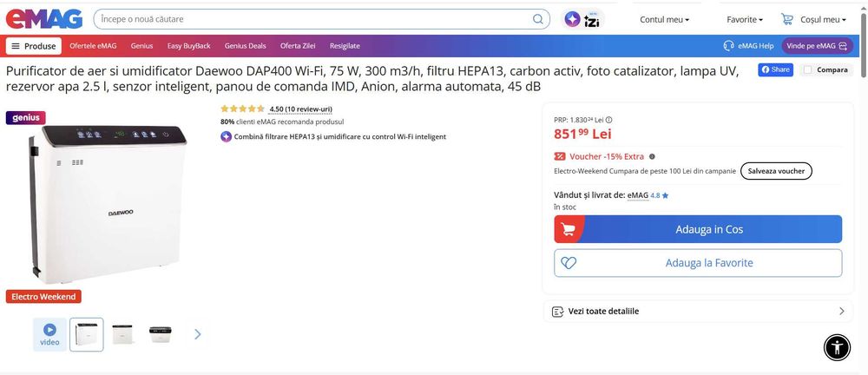Click the genius badge on product image
Viewport: 868px width, 375px height.
tap(25, 118)
